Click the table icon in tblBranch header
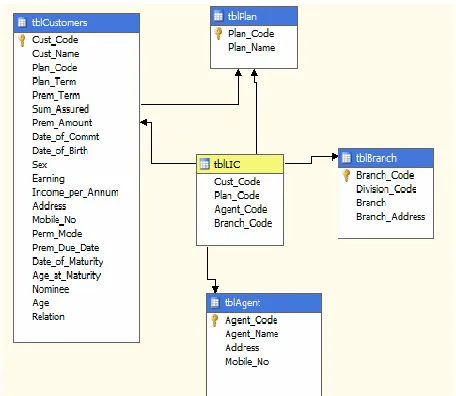 tap(346, 158)
